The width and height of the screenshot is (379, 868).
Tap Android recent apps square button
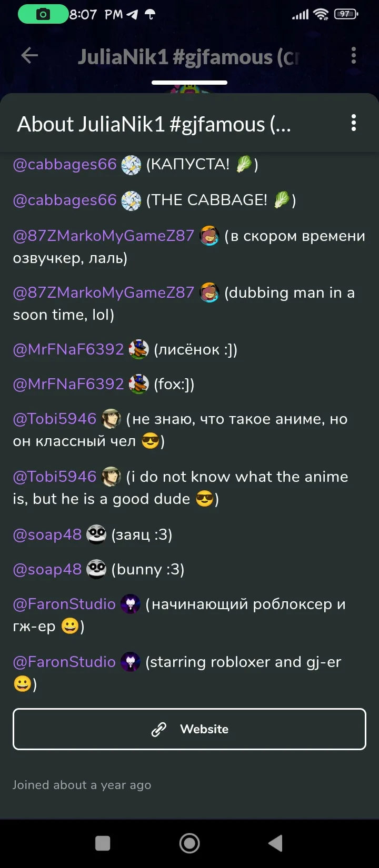[103, 843]
